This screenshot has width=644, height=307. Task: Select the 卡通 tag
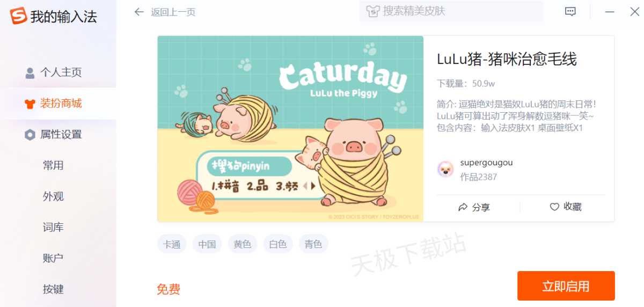tap(172, 244)
